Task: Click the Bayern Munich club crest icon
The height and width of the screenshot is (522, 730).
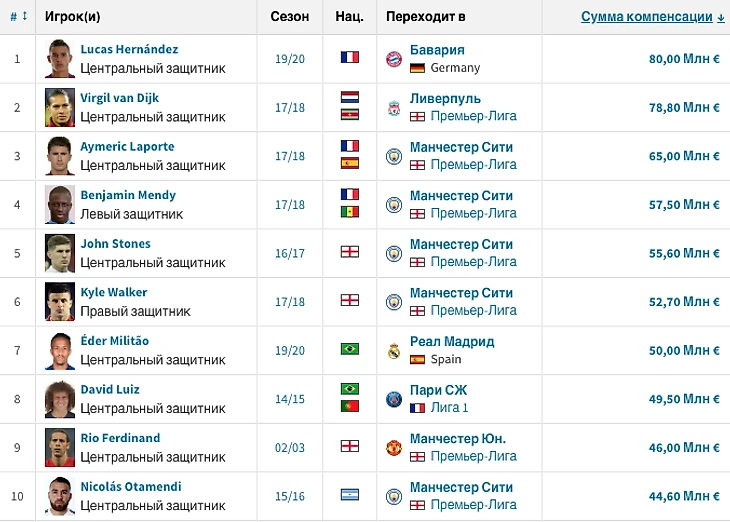Action: pyautogui.click(x=393, y=59)
